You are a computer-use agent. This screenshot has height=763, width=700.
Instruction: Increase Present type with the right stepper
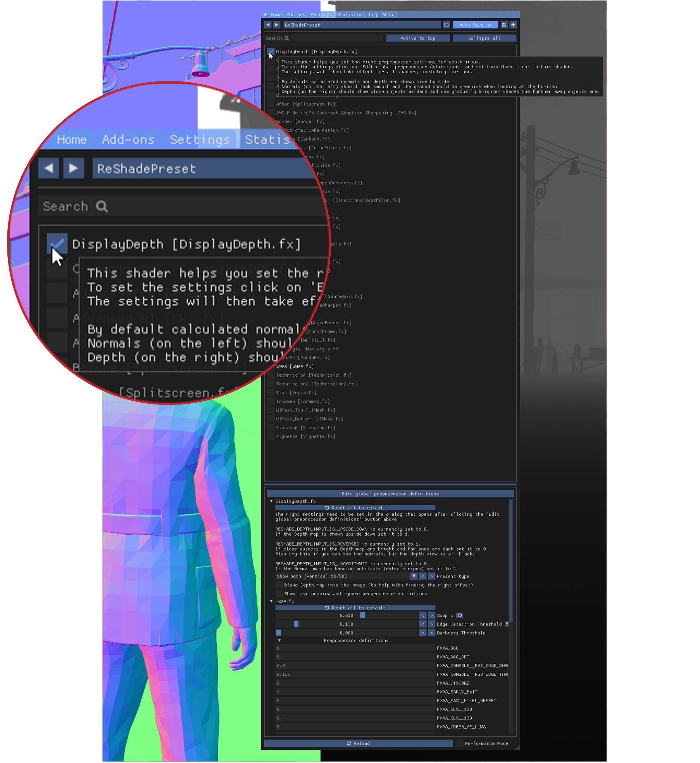tap(431, 576)
